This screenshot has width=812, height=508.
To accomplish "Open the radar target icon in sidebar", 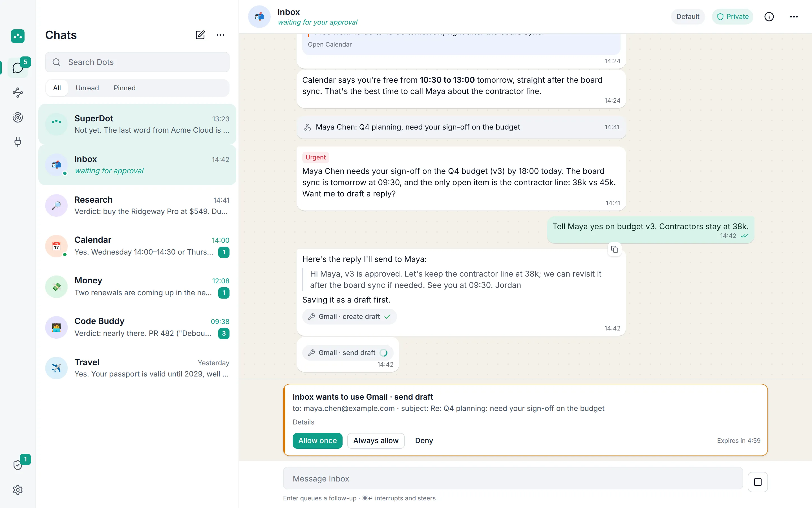I will [x=18, y=117].
